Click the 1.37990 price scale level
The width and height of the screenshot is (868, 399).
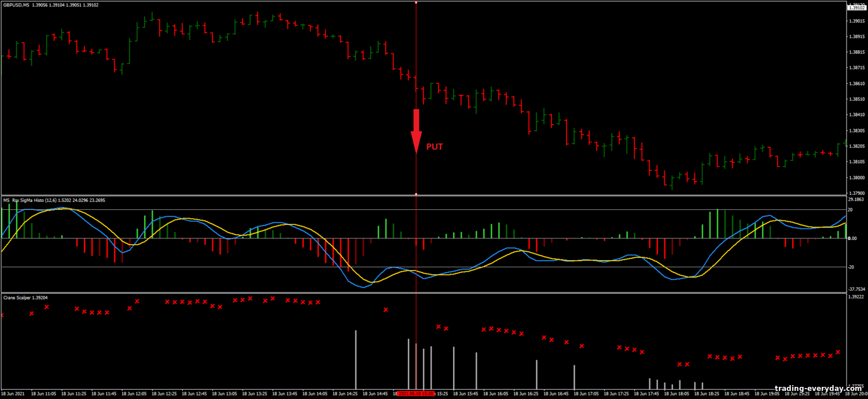coord(856,193)
